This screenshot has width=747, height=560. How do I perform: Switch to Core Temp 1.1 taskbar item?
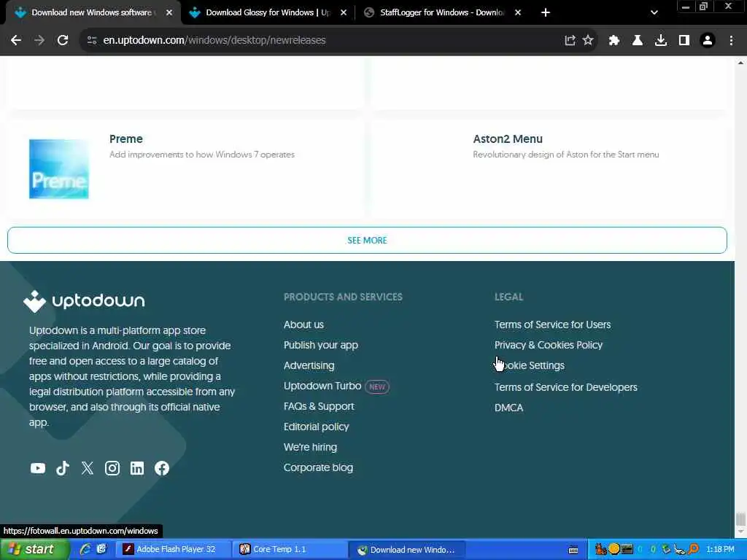pos(290,550)
